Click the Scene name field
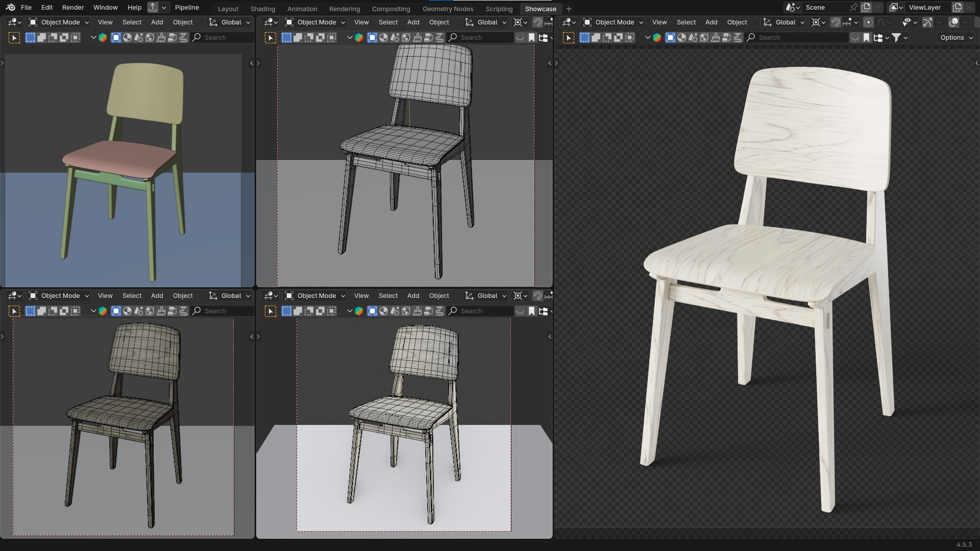The image size is (980, 551). (x=824, y=8)
